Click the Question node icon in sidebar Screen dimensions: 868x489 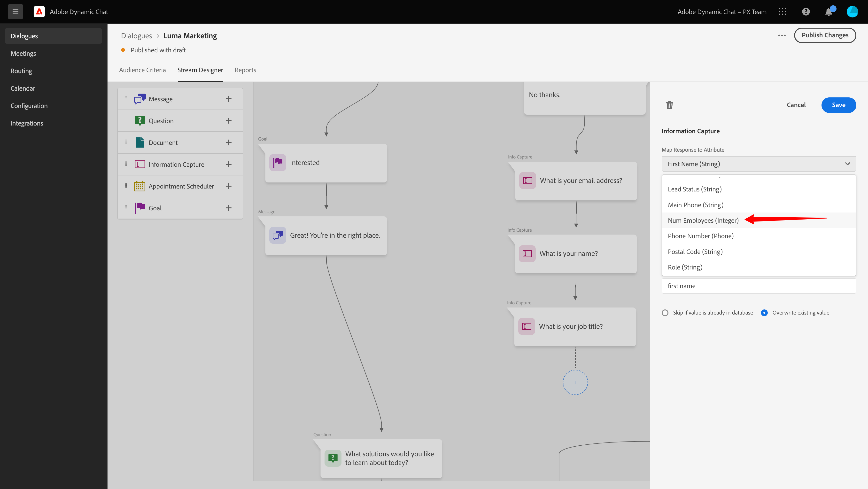[x=139, y=120]
